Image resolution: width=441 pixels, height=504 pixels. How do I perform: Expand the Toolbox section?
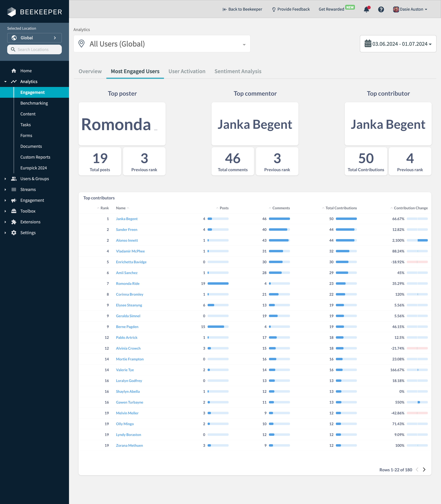pyautogui.click(x=5, y=211)
